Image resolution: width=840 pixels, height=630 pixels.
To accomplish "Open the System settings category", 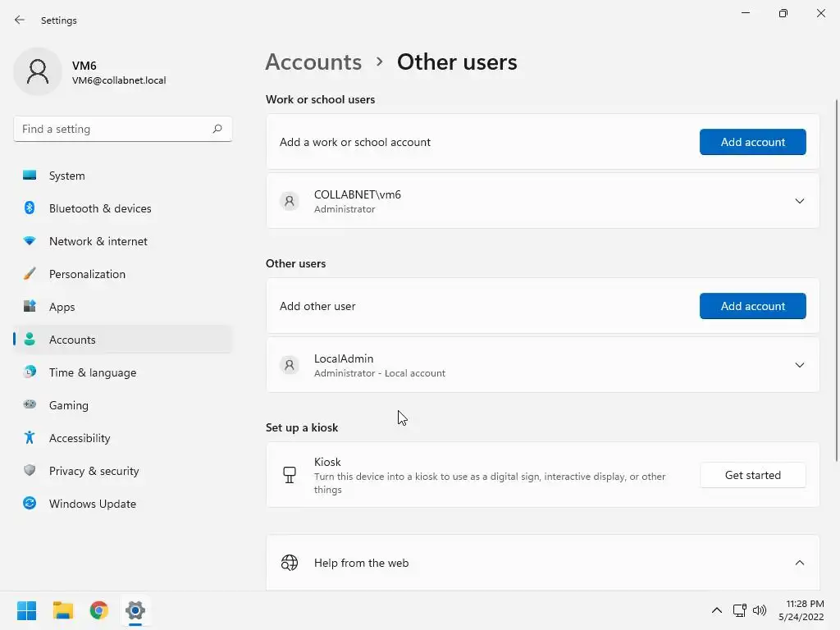I will click(66, 176).
